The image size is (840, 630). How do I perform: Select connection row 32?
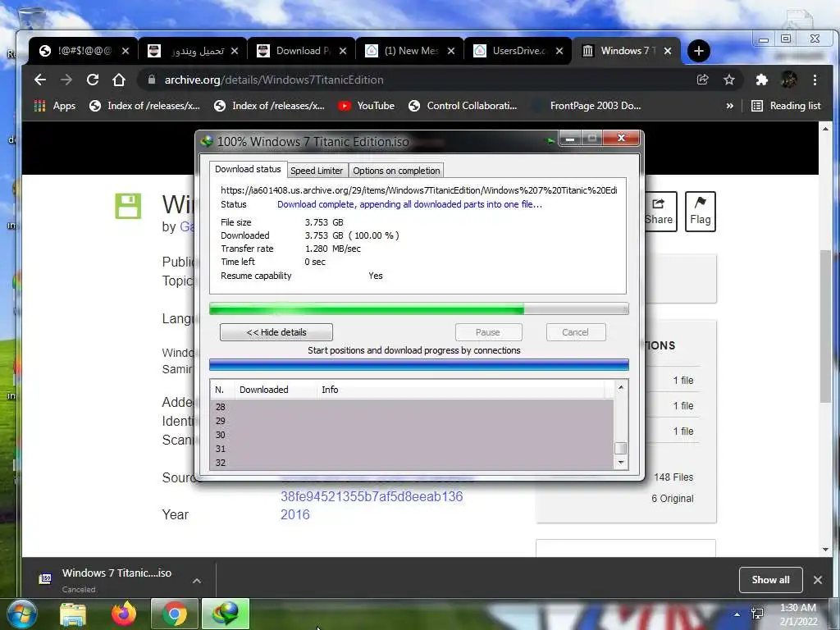click(x=412, y=463)
